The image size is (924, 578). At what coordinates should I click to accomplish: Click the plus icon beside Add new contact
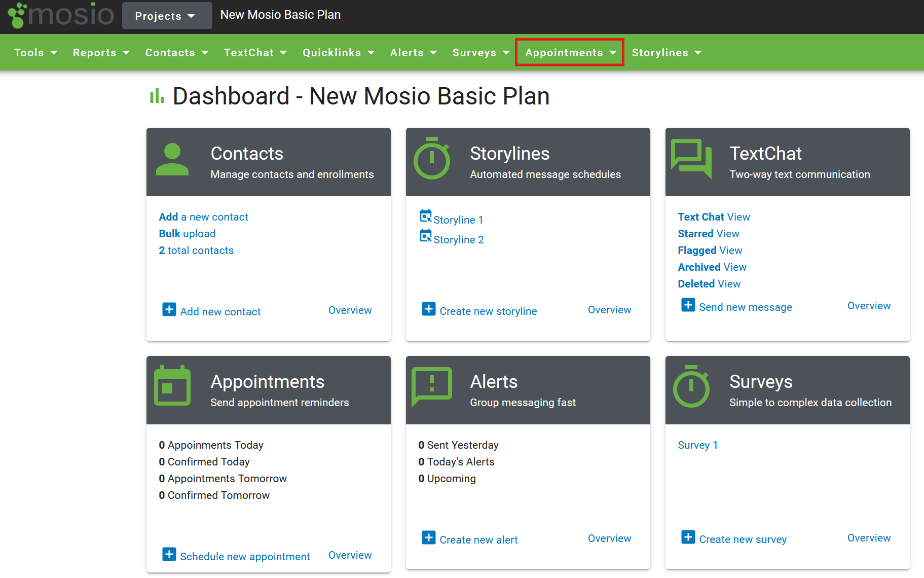coord(169,309)
